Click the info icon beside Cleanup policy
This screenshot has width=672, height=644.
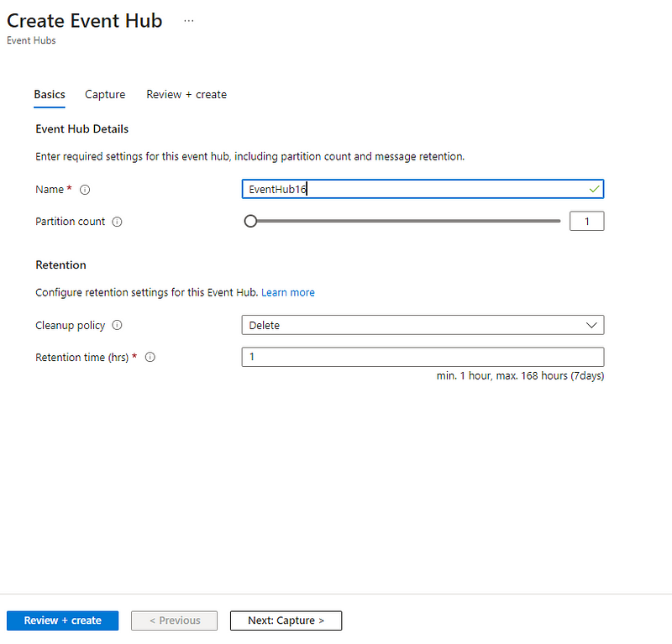click(117, 325)
